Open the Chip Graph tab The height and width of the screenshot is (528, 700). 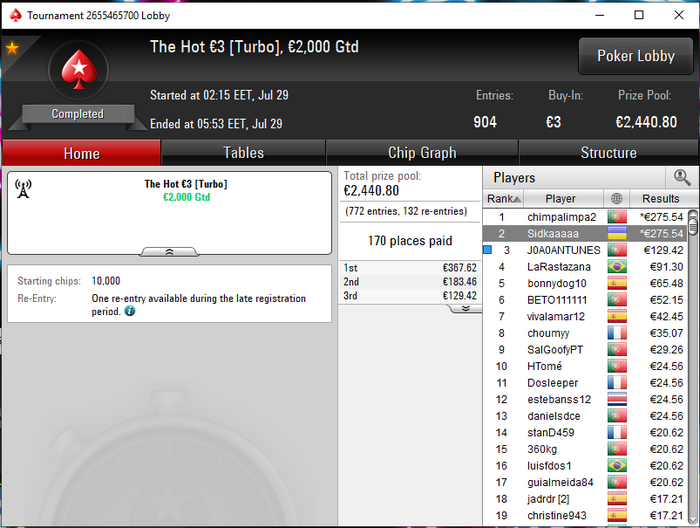click(422, 153)
